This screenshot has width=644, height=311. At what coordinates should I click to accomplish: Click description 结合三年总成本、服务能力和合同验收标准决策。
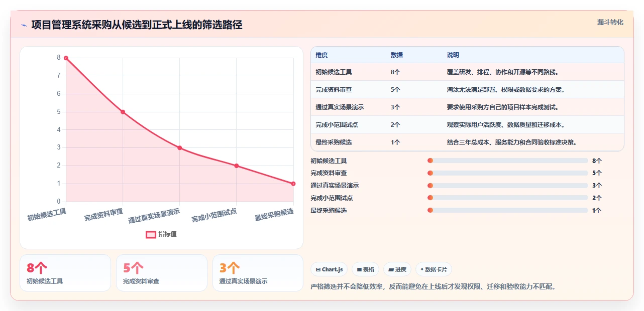[x=512, y=142]
